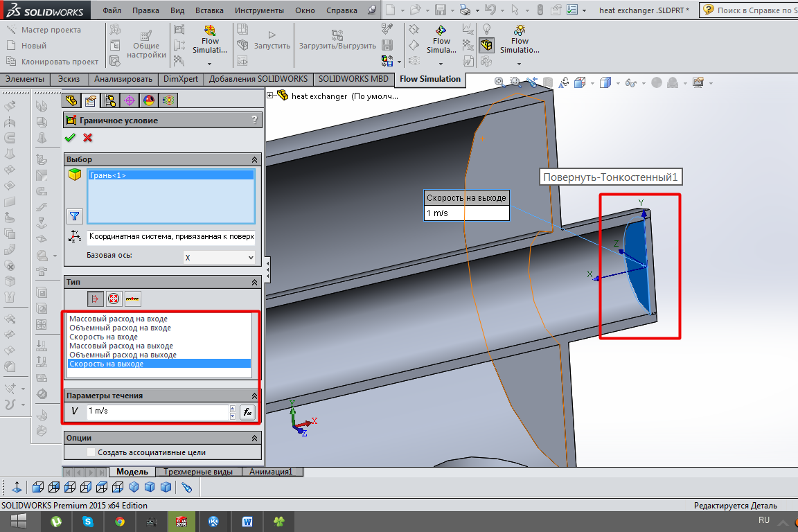
Task: Open the DimXpertManager crosshair tab
Action: click(x=130, y=100)
